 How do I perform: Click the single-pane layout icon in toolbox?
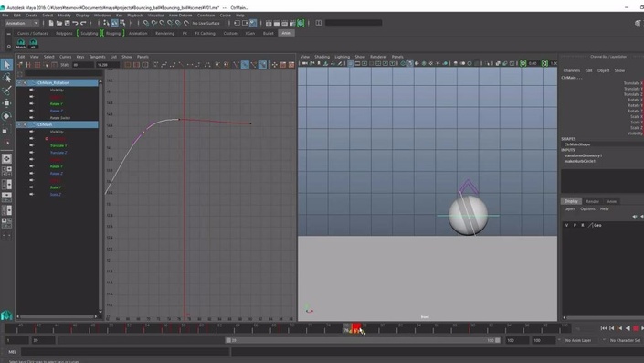[x=6, y=159]
